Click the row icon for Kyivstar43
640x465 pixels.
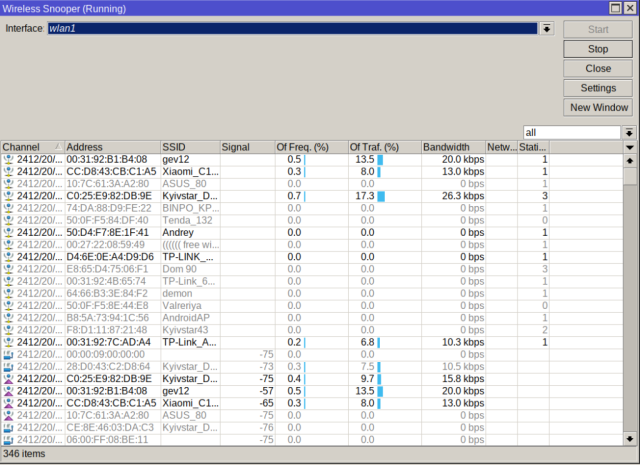coord(8,329)
